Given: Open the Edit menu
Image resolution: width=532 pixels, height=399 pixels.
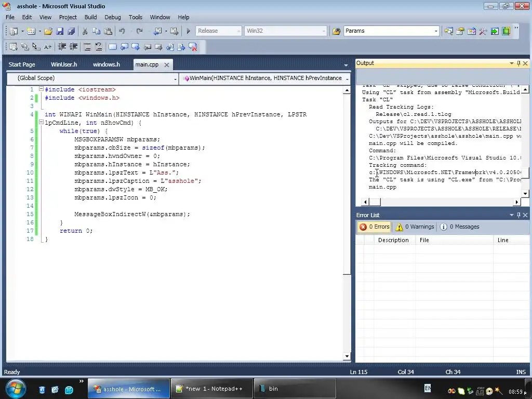Looking at the screenshot, I should [27, 17].
